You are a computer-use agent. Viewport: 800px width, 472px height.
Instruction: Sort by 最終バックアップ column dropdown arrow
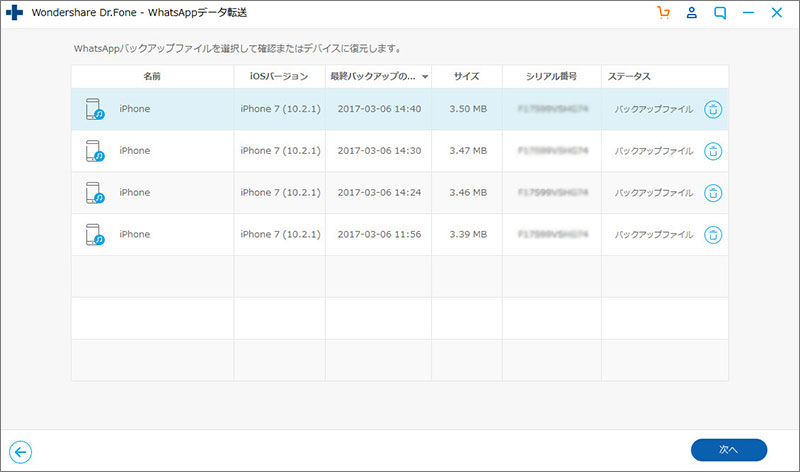pyautogui.click(x=425, y=77)
